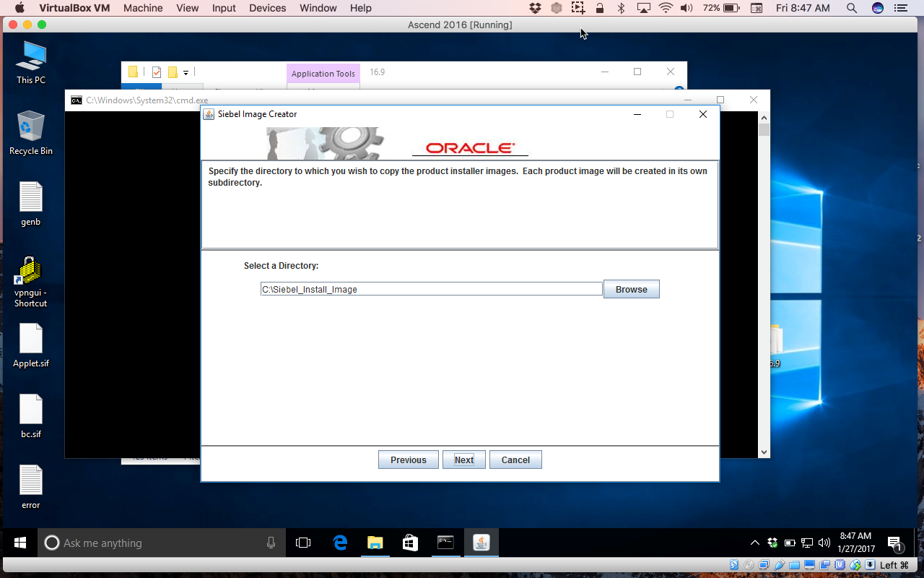Open the Devices menu

pos(268,8)
